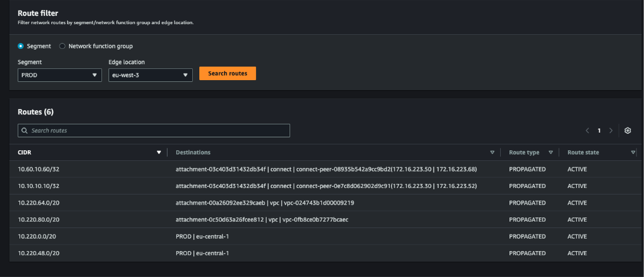
Task: Select the destination with connect-peer-08935b542a9cc9bd2
Action: point(326,169)
